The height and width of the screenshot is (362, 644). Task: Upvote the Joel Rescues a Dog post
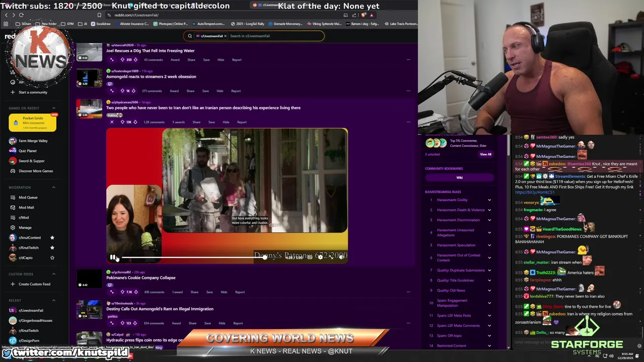122,60
